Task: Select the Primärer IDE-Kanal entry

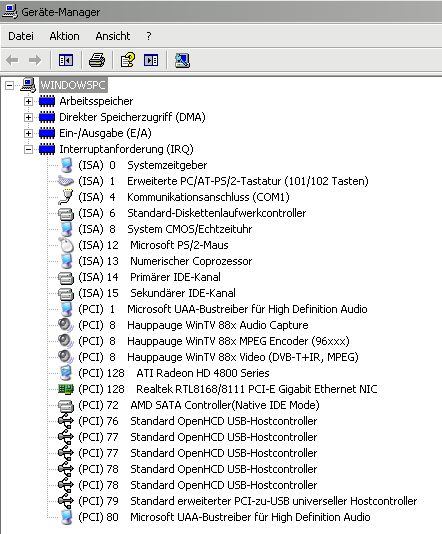Action: [x=149, y=277]
